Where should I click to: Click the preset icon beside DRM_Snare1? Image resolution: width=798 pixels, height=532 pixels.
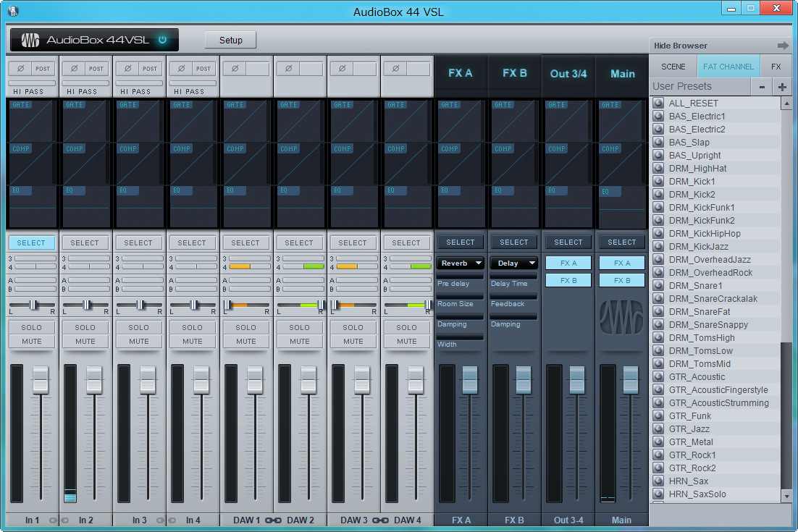click(658, 285)
